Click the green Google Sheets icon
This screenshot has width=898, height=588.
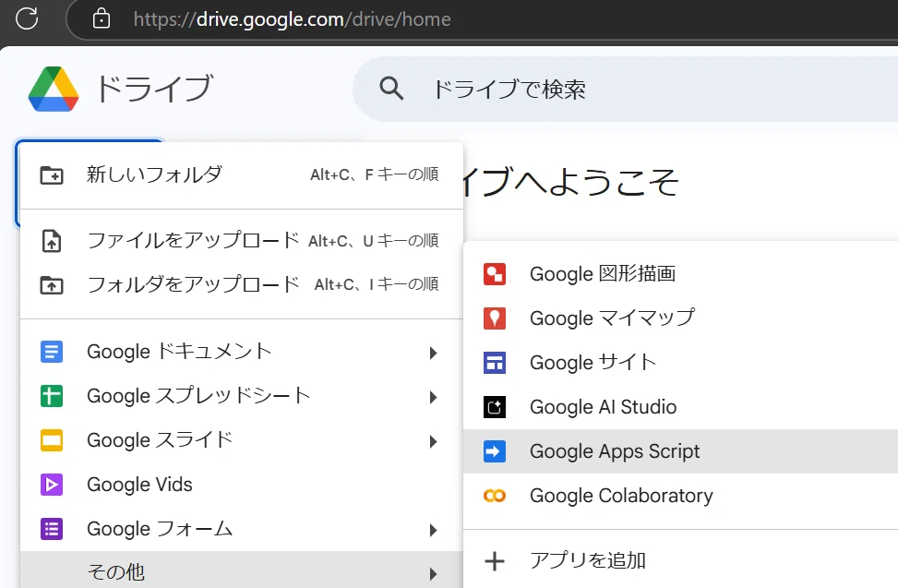pos(52,396)
